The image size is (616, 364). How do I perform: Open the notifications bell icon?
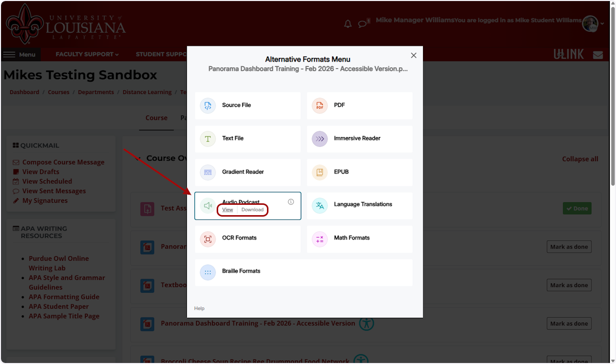point(348,24)
